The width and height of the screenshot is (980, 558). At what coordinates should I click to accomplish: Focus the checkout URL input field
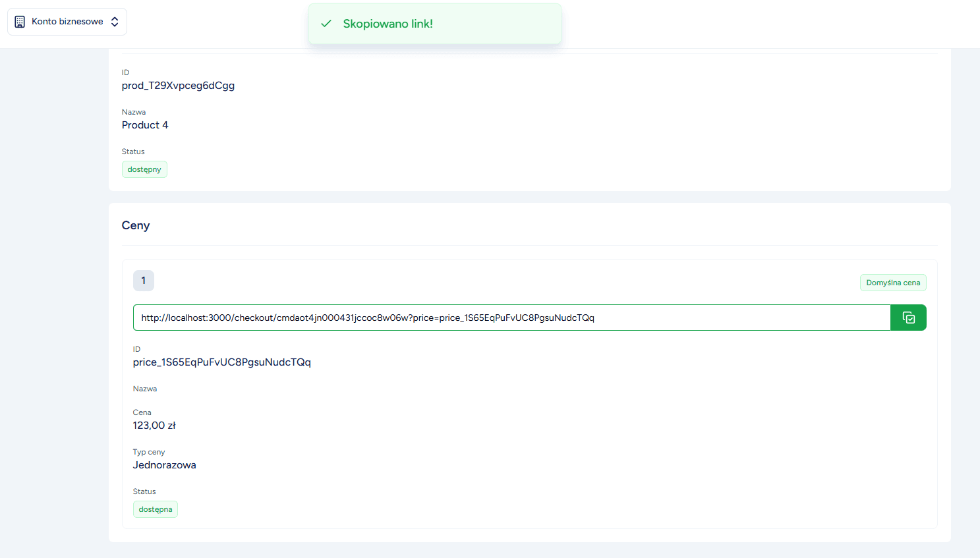click(x=511, y=318)
